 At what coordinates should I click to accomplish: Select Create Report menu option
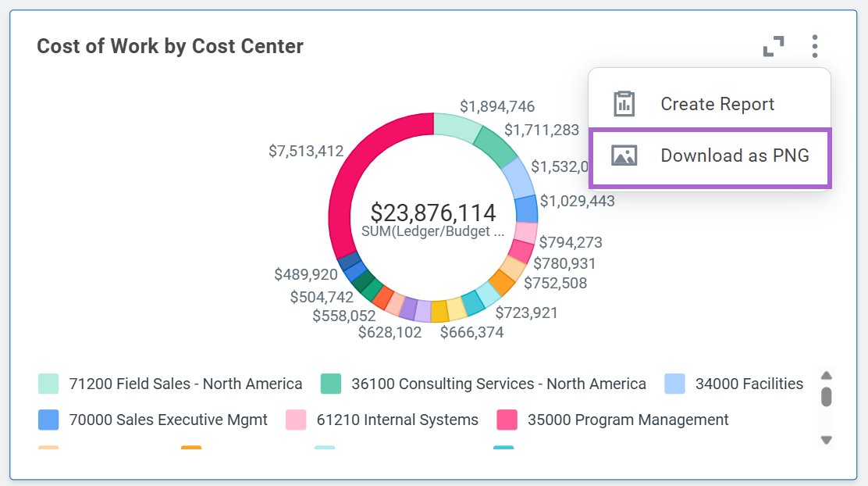[709, 104]
